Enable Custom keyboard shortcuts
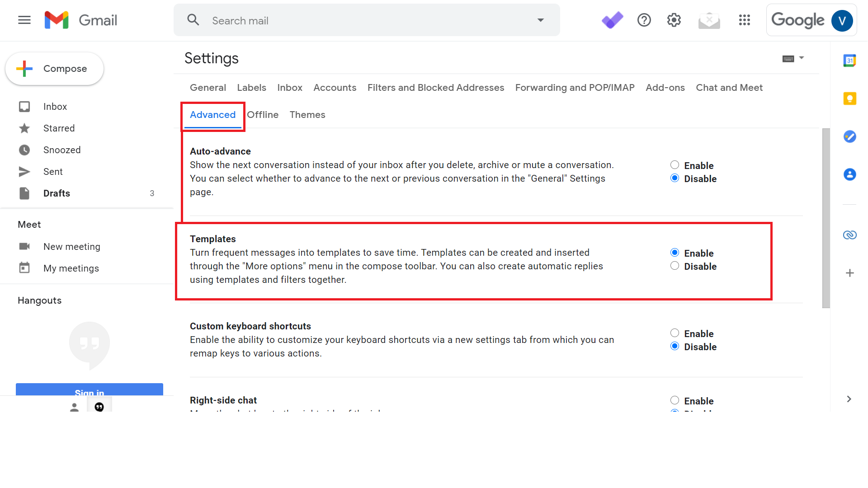The height and width of the screenshot is (488, 868). [x=674, y=333]
